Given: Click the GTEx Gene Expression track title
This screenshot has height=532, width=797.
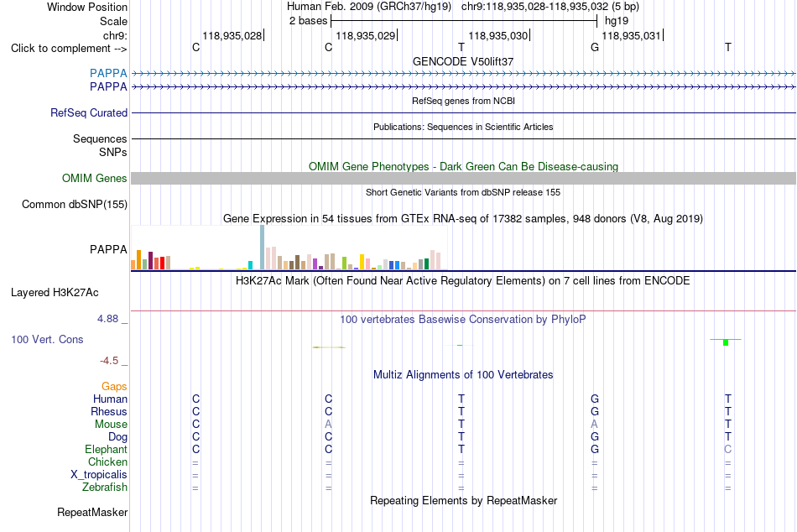Looking at the screenshot, I should (x=463, y=219).
